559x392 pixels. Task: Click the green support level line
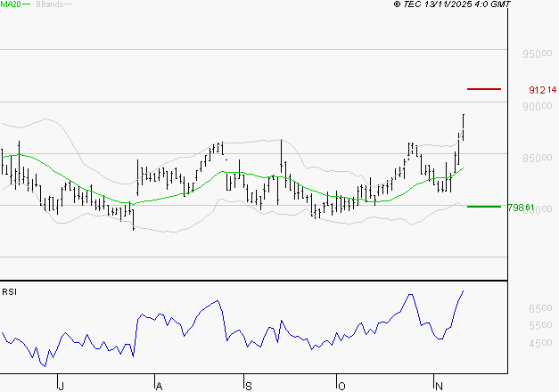(484, 207)
